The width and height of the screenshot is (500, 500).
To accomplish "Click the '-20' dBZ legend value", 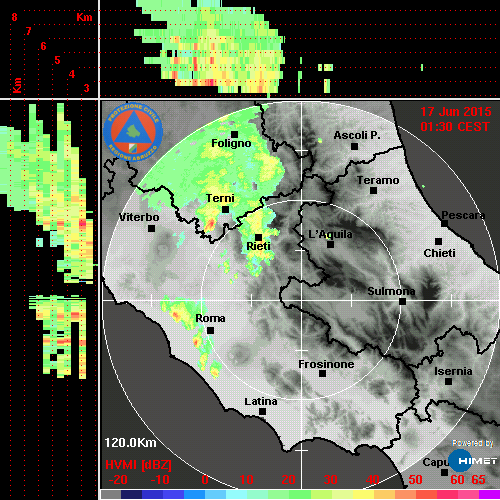I will click(x=118, y=480).
